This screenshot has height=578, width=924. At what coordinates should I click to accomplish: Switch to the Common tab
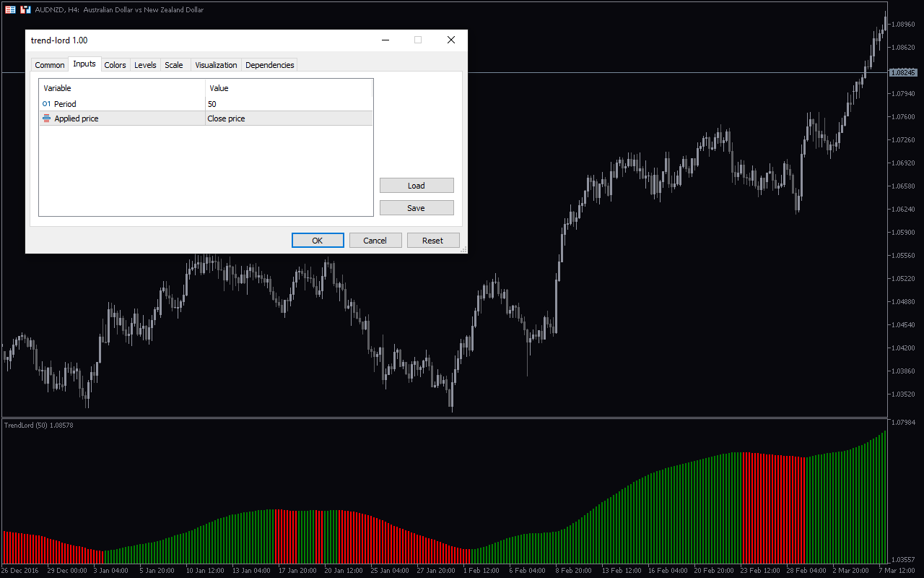click(x=50, y=65)
